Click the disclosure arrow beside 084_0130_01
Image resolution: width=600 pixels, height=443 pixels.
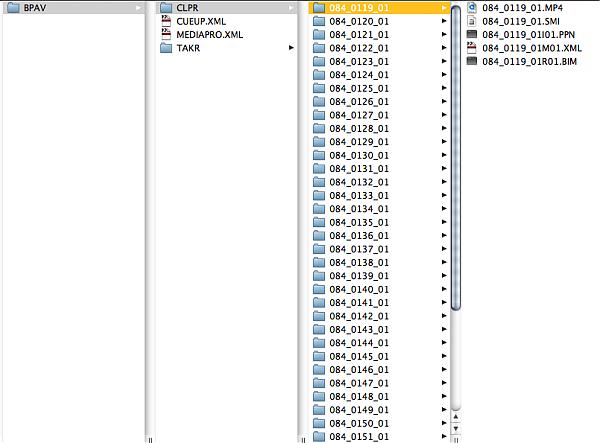pos(444,155)
